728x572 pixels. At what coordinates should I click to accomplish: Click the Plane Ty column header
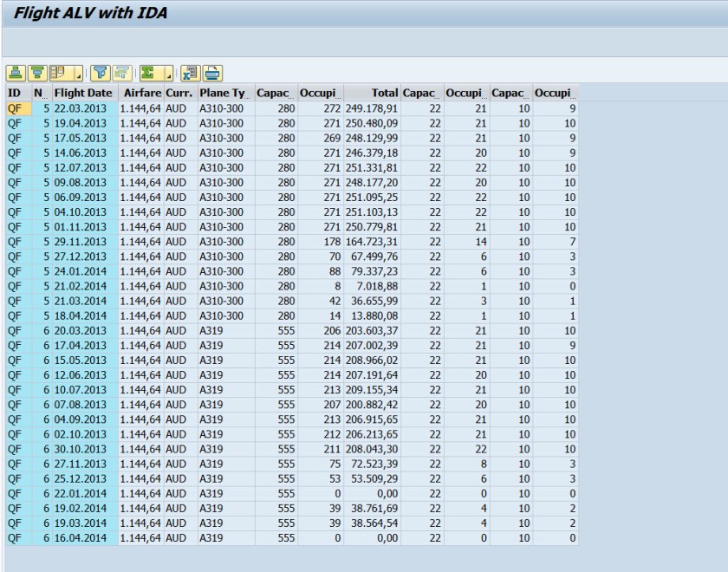224,92
